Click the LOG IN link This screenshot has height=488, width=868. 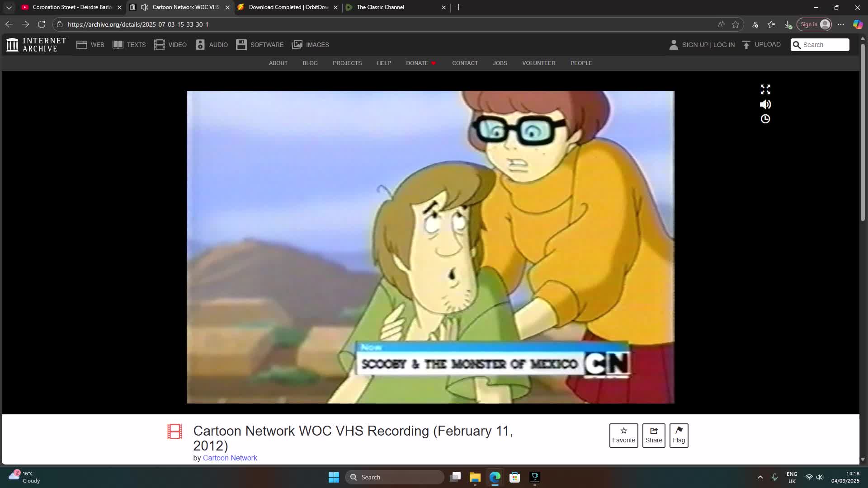[723, 44]
